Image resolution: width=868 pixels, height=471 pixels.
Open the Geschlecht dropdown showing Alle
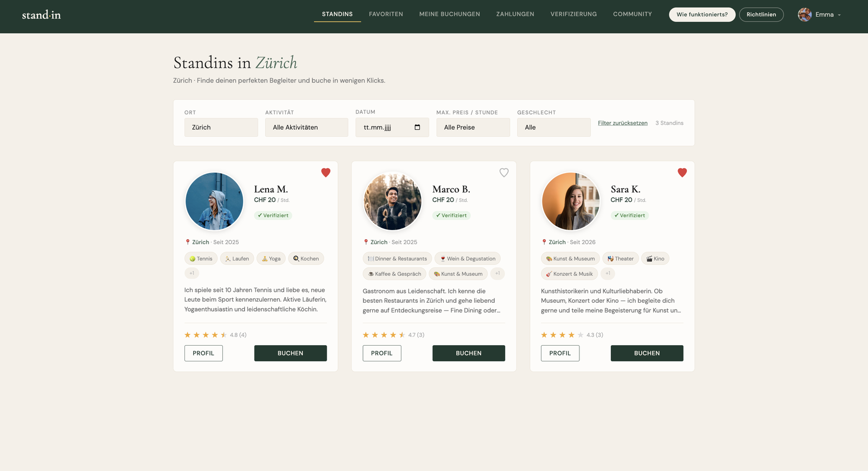coord(554,128)
